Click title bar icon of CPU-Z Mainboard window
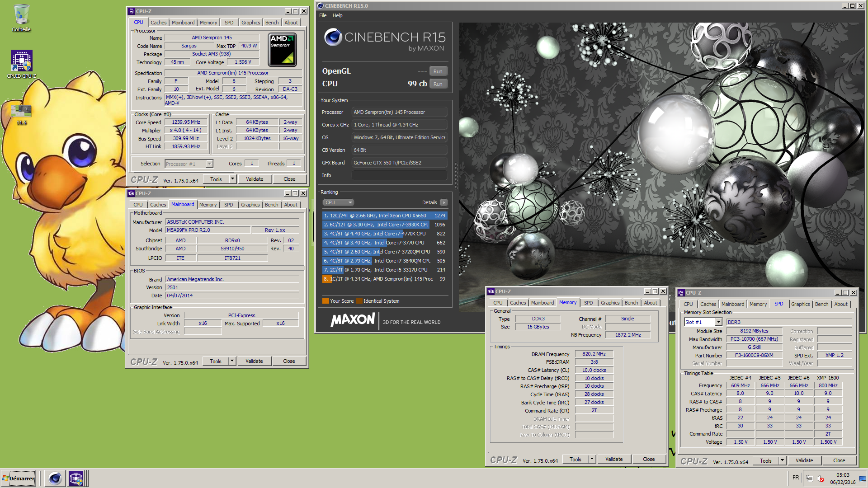868x488 pixels. [131, 193]
